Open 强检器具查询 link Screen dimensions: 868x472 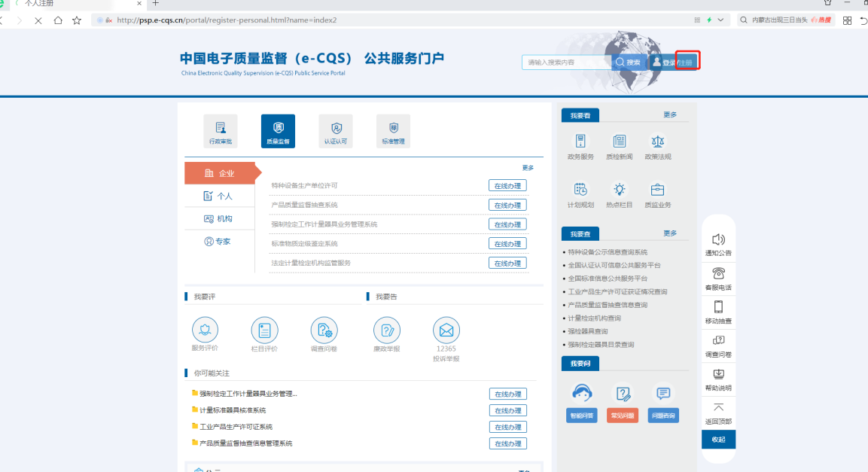(587, 331)
